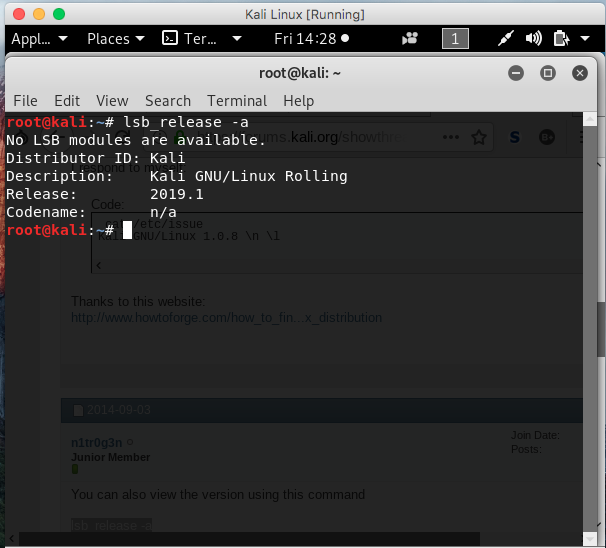Open the Applications menu in top panel
Screen dimensions: 606x548
tap(39, 39)
